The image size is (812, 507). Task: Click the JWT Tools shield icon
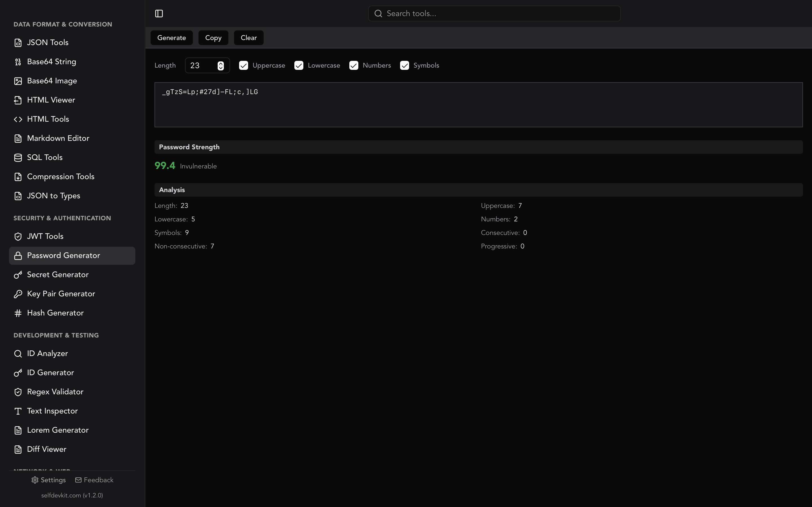pyautogui.click(x=18, y=236)
